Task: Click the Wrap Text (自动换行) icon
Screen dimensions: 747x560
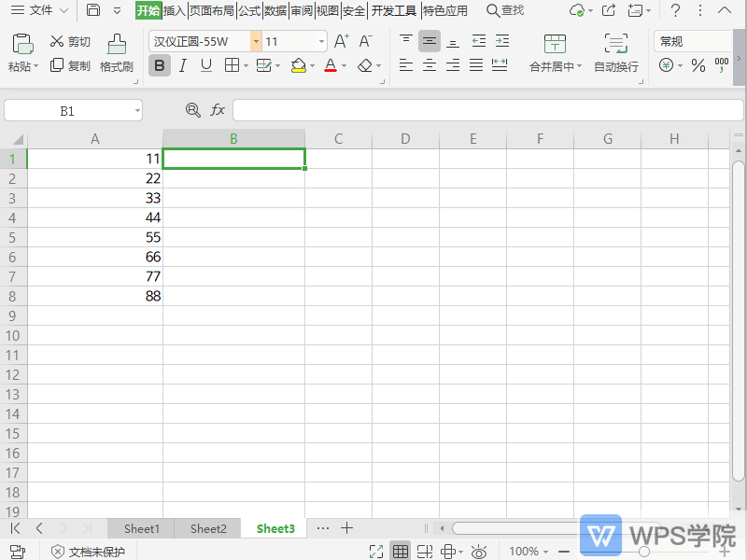Action: click(x=615, y=45)
